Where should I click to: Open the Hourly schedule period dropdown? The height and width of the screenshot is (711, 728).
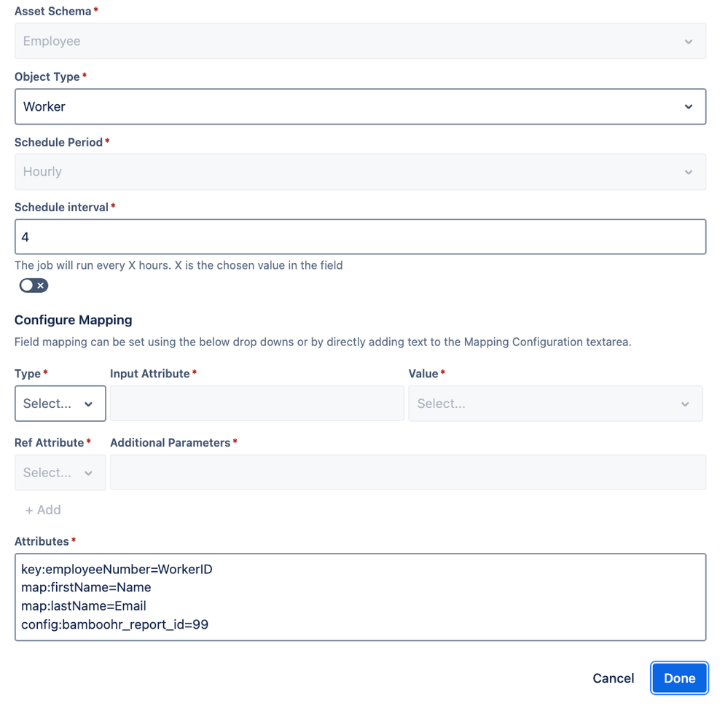pyautogui.click(x=360, y=172)
